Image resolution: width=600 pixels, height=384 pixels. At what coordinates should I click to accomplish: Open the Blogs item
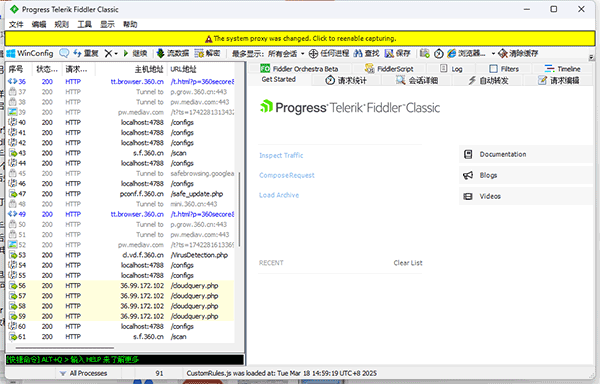pyautogui.click(x=525, y=175)
